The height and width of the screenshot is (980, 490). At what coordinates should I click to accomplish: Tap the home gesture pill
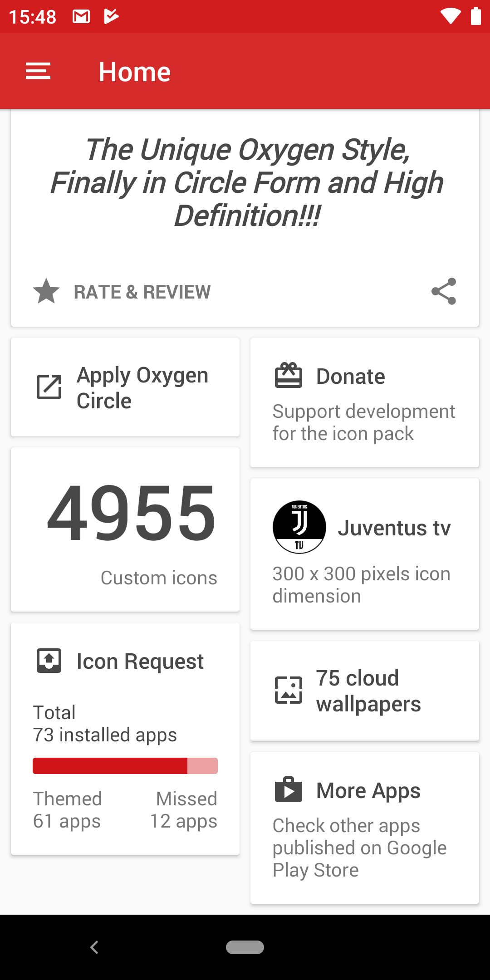pos(245,947)
